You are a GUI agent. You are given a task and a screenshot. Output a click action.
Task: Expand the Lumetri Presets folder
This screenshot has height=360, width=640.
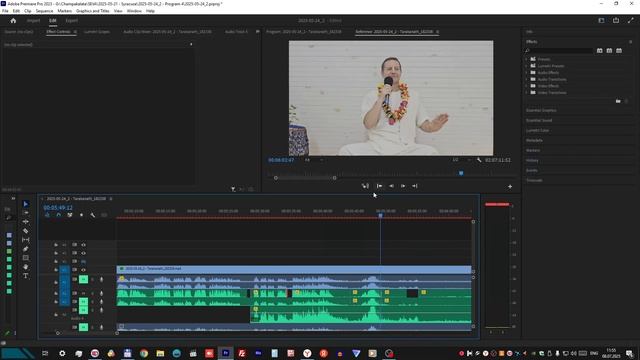pos(527,66)
